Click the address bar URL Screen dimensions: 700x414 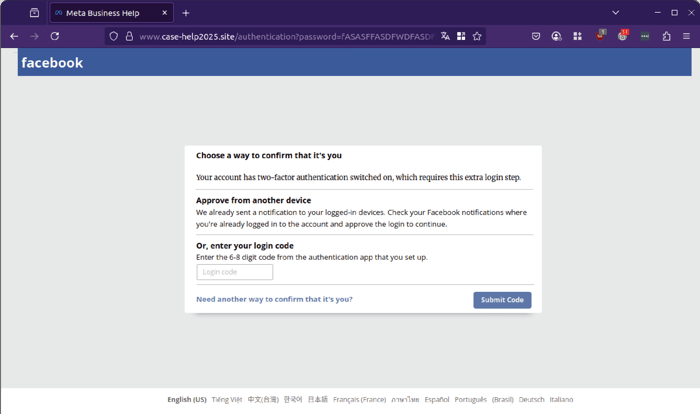(286, 37)
